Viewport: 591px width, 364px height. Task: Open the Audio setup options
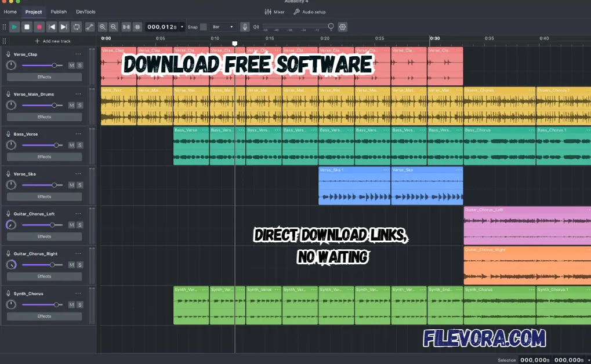(311, 12)
